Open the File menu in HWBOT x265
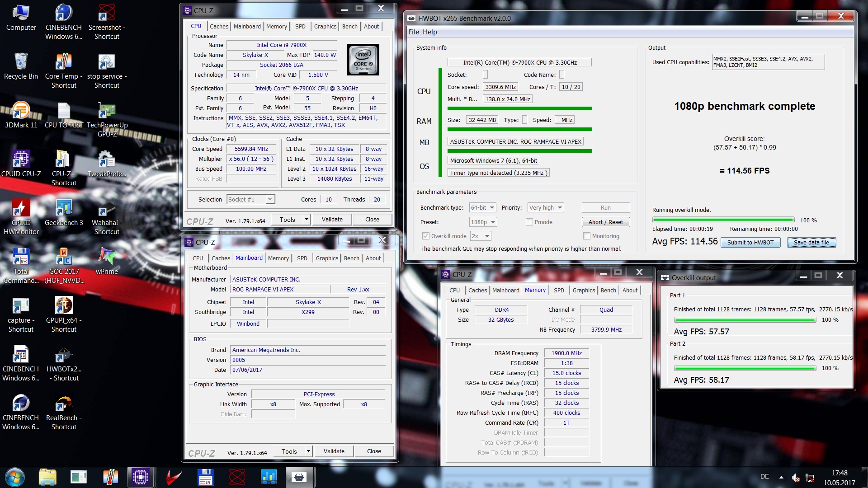Viewport: 868px width, 488px height. pyautogui.click(x=413, y=32)
